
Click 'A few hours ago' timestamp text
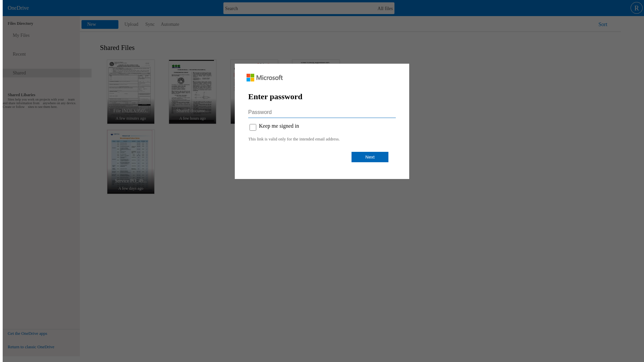(193, 118)
